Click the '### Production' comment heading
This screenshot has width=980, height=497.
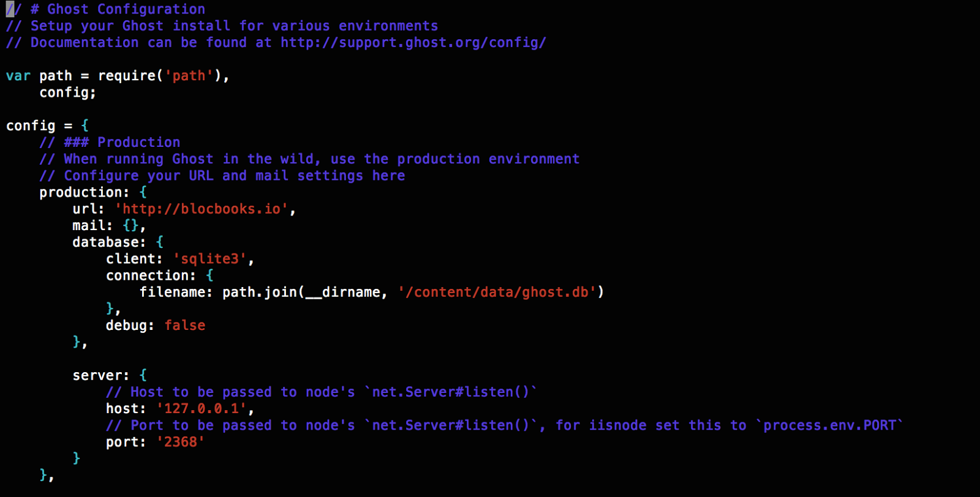pyautogui.click(x=123, y=143)
